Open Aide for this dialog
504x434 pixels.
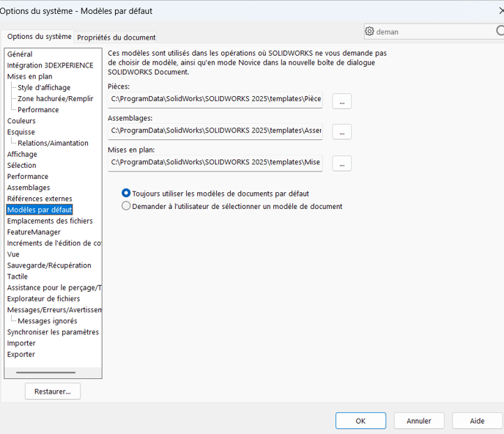pos(477,421)
